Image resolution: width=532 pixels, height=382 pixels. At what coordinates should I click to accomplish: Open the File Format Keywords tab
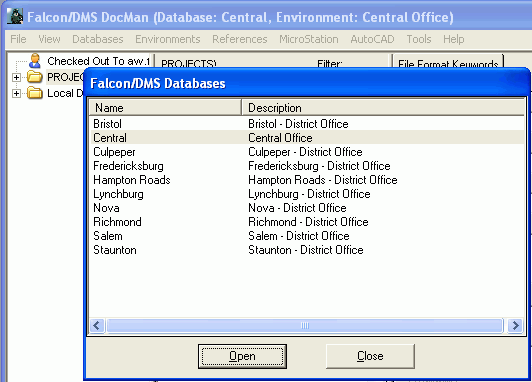tap(448, 63)
